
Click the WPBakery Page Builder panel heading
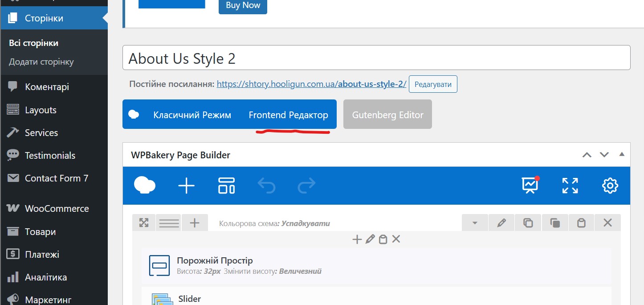(180, 155)
